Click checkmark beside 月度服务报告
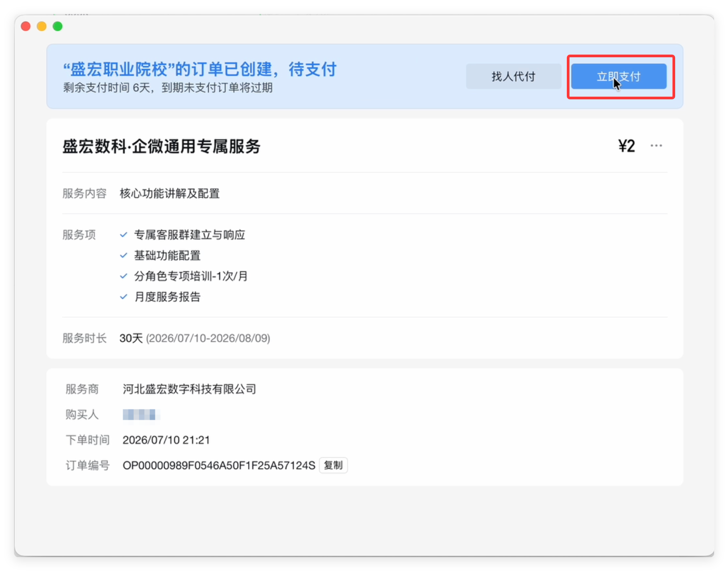Screen dimensions: 728x571 click(124, 297)
